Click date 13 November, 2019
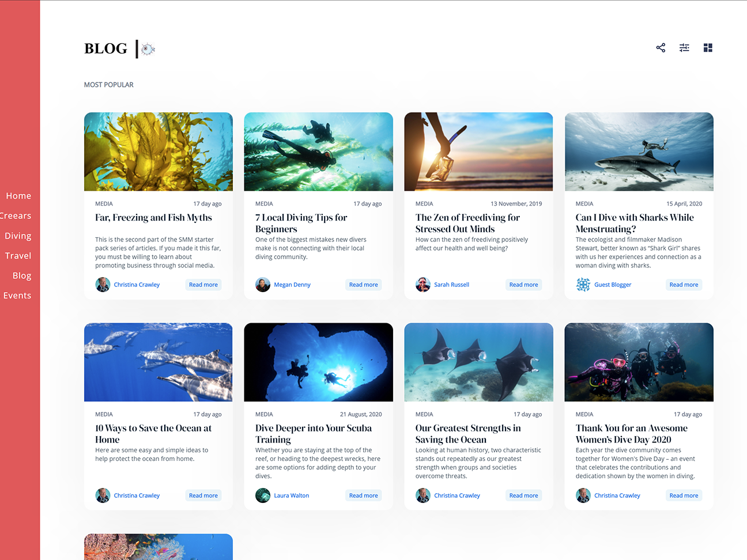The height and width of the screenshot is (560, 747). point(516,204)
